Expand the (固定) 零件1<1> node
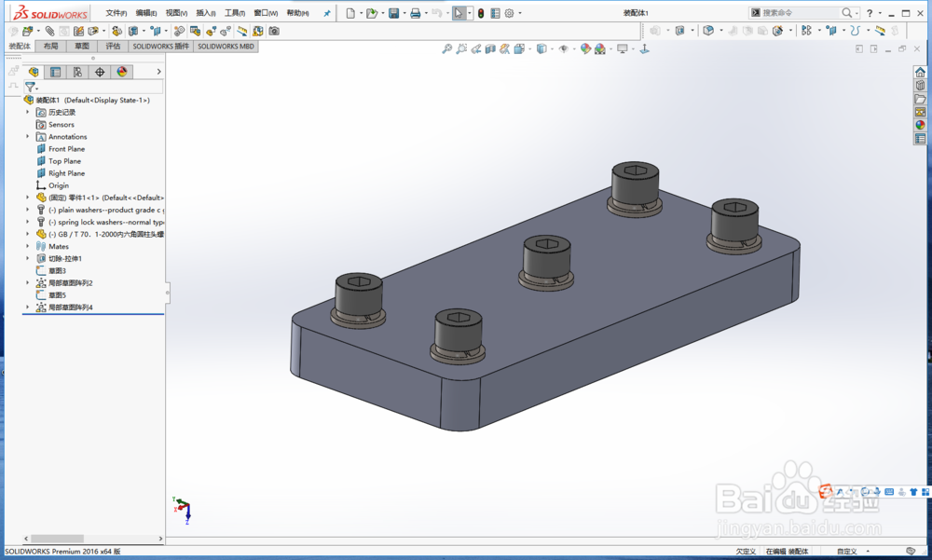 coord(27,197)
